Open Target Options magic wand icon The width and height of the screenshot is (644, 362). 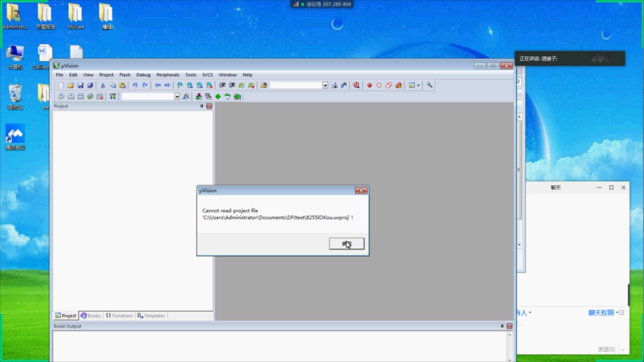pyautogui.click(x=186, y=97)
